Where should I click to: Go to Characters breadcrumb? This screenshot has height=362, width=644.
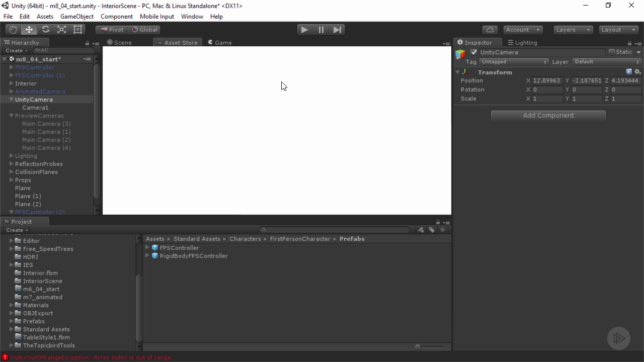pyautogui.click(x=245, y=239)
